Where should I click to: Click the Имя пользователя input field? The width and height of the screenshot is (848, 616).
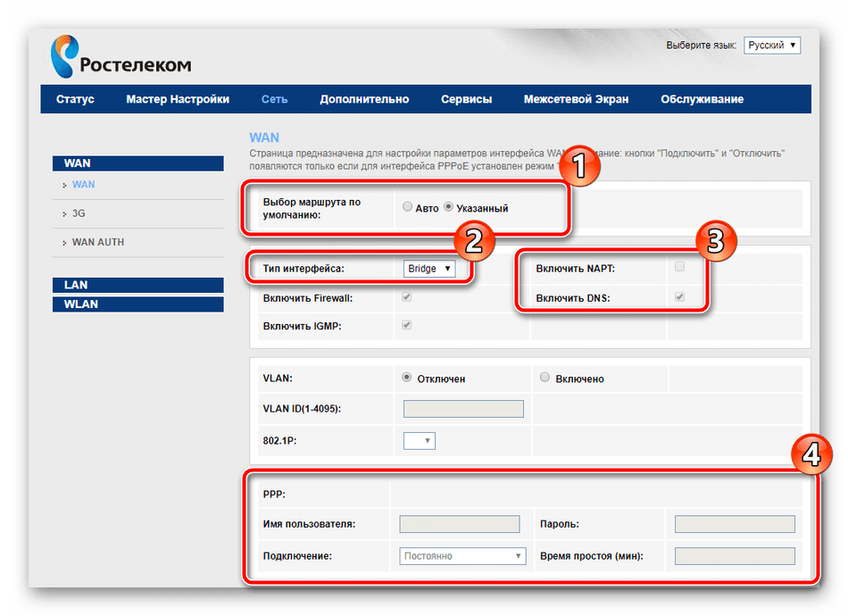pos(460,524)
